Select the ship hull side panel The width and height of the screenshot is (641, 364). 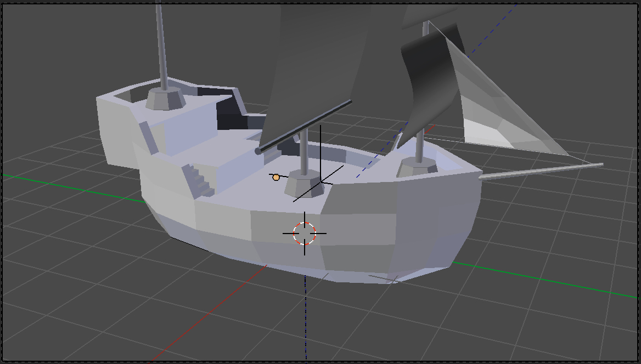(286, 229)
